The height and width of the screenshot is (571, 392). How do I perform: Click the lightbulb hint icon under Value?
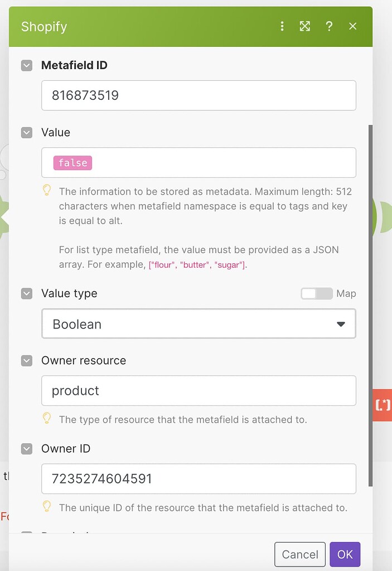(x=47, y=190)
